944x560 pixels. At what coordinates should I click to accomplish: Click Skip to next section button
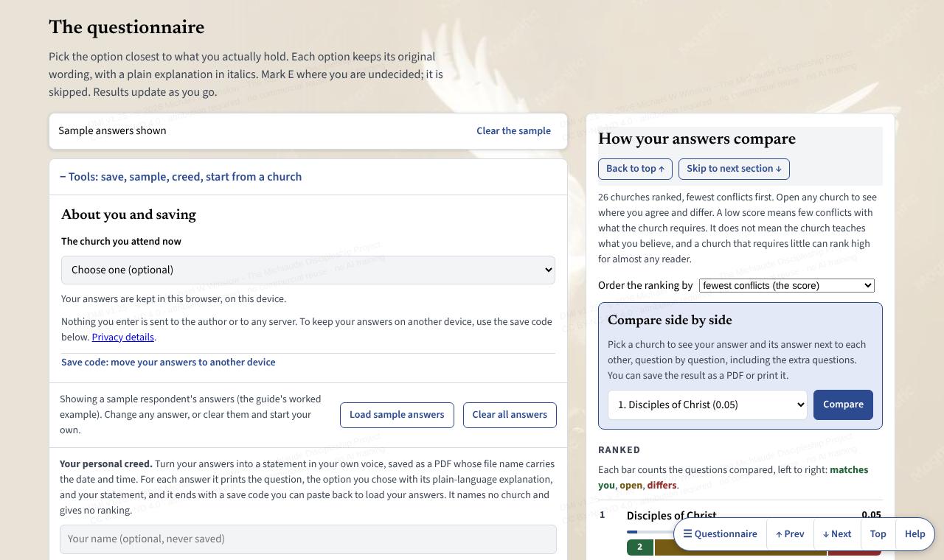point(734,169)
